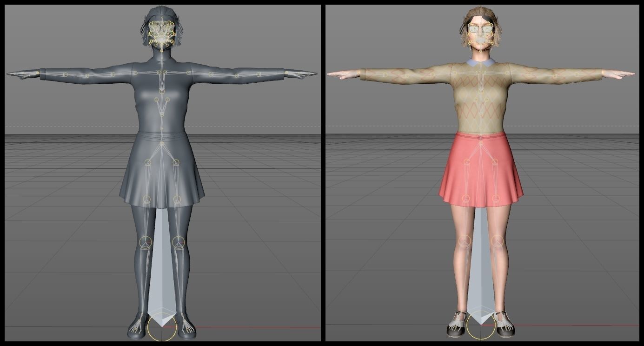This screenshot has width=644, height=346.
Task: Click the right knee joint controller circle
Action: pyautogui.click(x=178, y=241)
